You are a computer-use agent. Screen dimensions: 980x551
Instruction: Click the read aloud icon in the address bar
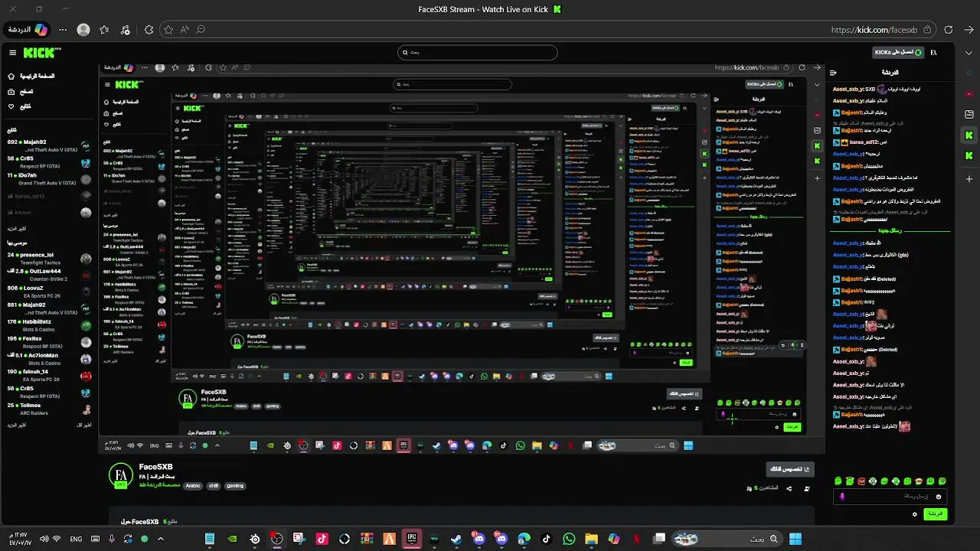tap(185, 30)
